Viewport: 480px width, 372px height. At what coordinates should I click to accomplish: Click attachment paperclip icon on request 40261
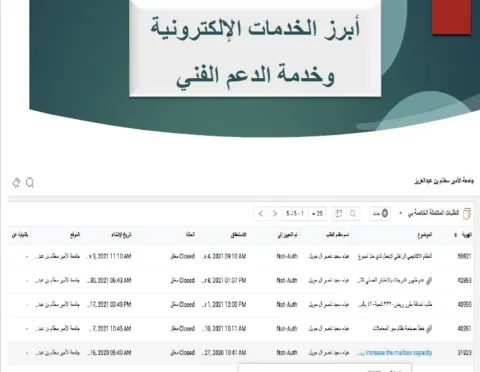pyautogui.click(x=429, y=329)
